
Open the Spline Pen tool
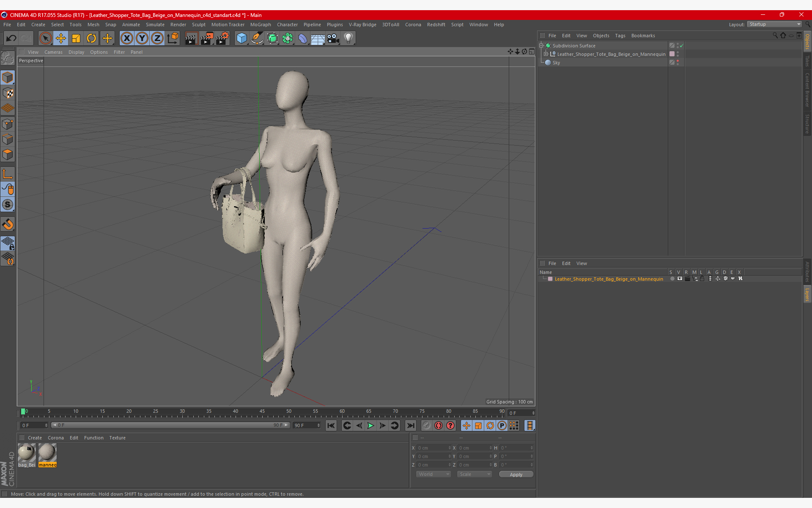tap(257, 39)
